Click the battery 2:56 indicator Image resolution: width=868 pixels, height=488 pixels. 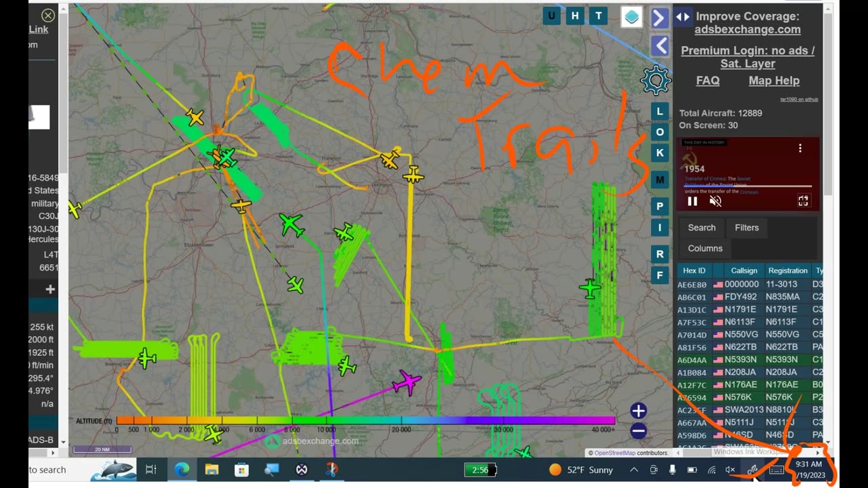480,470
